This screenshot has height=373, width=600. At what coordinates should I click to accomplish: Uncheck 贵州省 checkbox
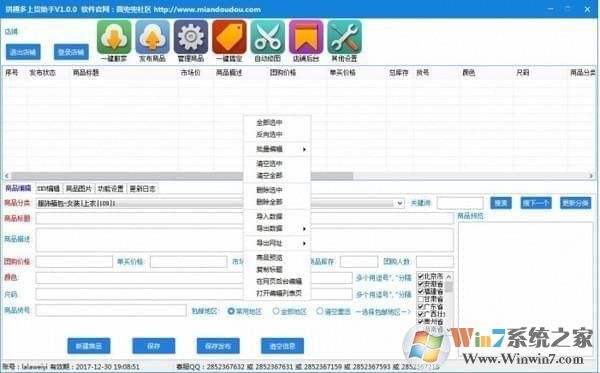[x=421, y=322]
